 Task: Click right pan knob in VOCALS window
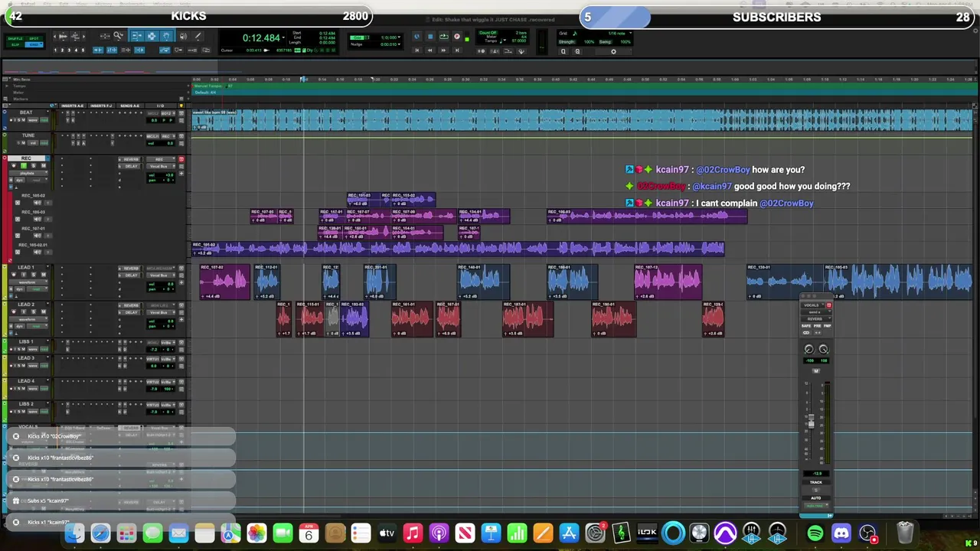[824, 349]
